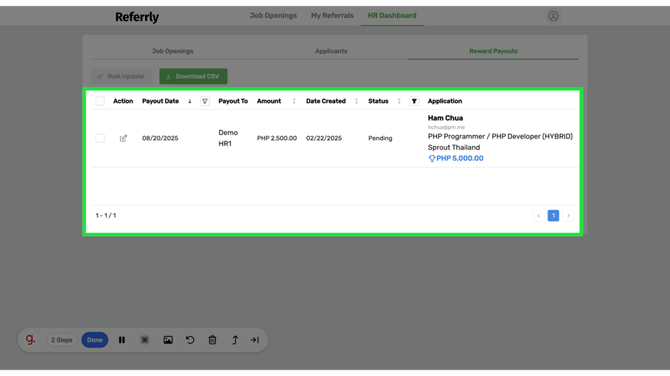
Task: Check the row checkbox for 08/20/2025 payout
Action: (x=100, y=138)
